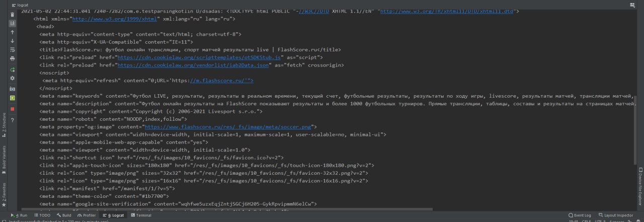This screenshot has height=222, width=644.
Task: Open the Profiler tool window tab
Action: coord(86,215)
